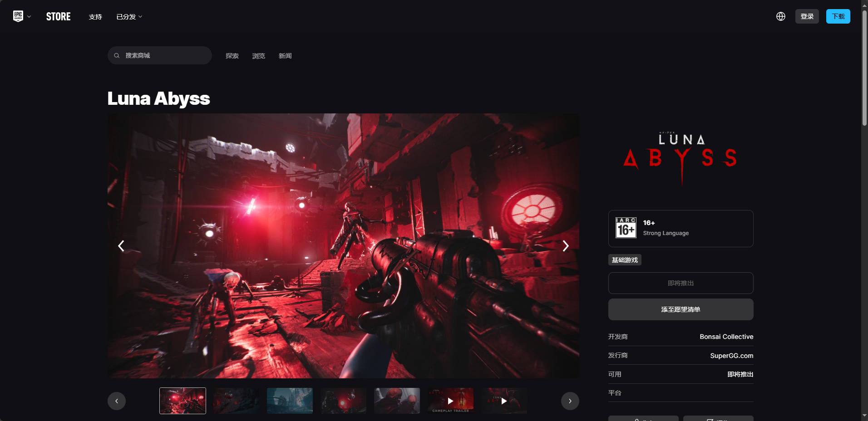
Task: Expand the chevron next to Epic logo
Action: point(29,17)
